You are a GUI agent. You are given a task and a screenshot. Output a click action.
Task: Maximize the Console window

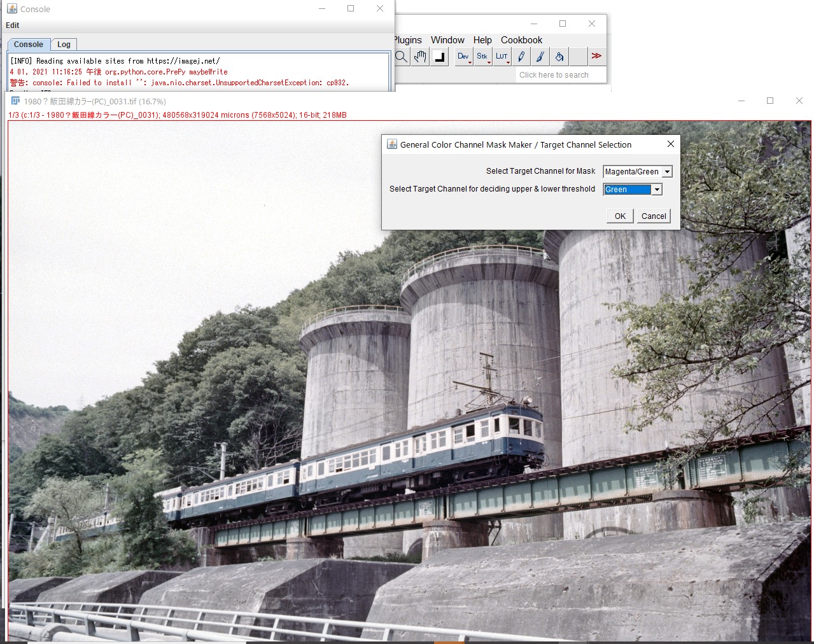pos(351,9)
